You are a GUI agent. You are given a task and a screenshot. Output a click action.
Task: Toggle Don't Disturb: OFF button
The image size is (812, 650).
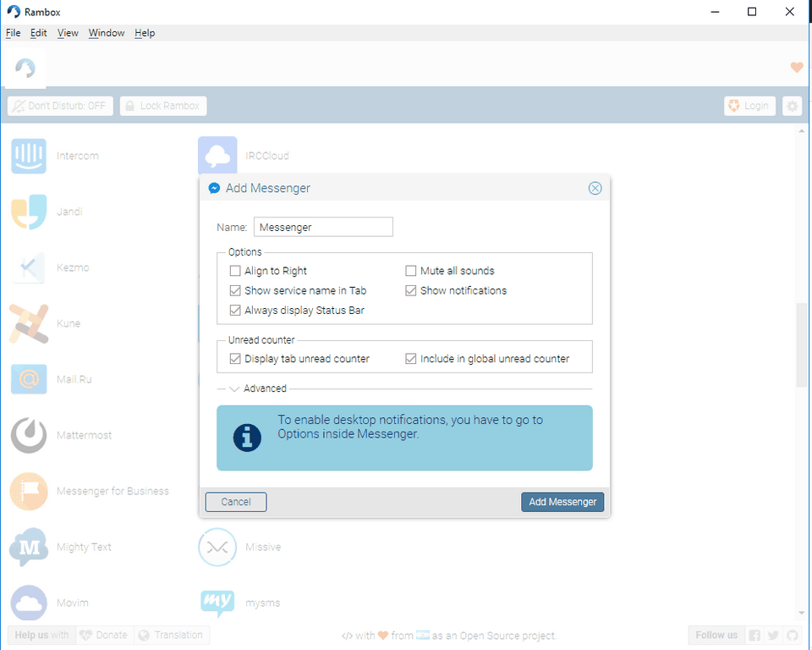tap(60, 106)
